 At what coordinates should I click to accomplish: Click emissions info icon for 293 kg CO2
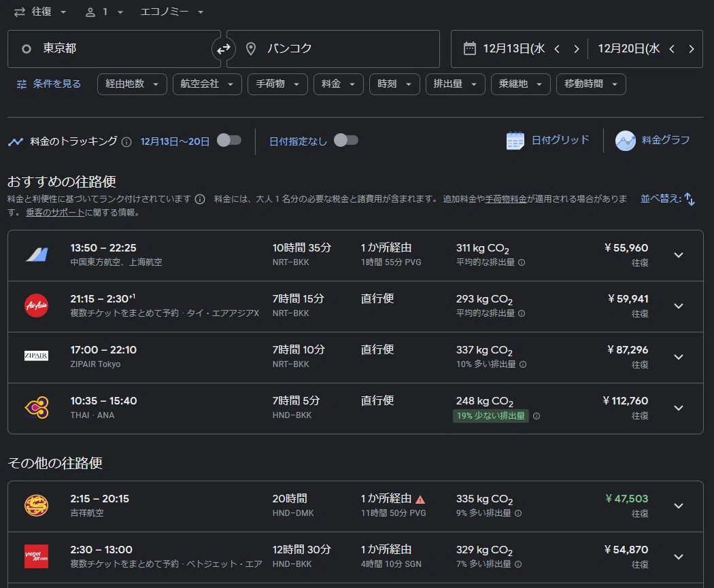[522, 313]
